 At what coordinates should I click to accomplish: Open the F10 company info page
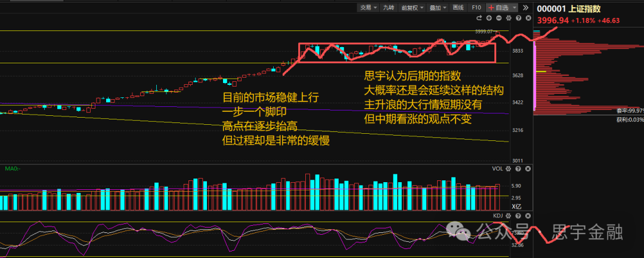tap(476, 7)
